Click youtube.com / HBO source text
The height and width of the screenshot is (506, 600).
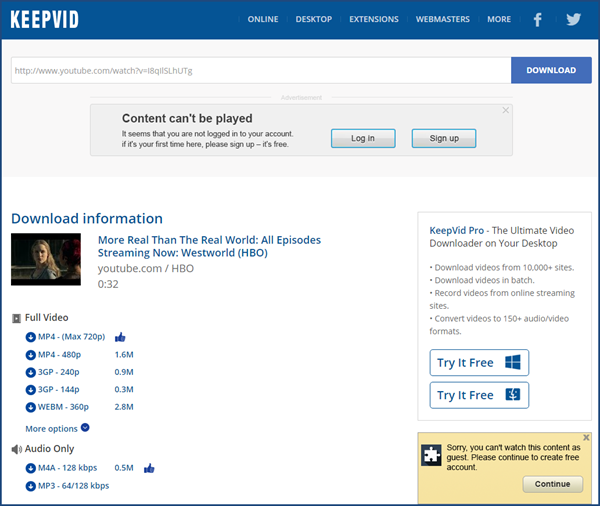point(146,269)
